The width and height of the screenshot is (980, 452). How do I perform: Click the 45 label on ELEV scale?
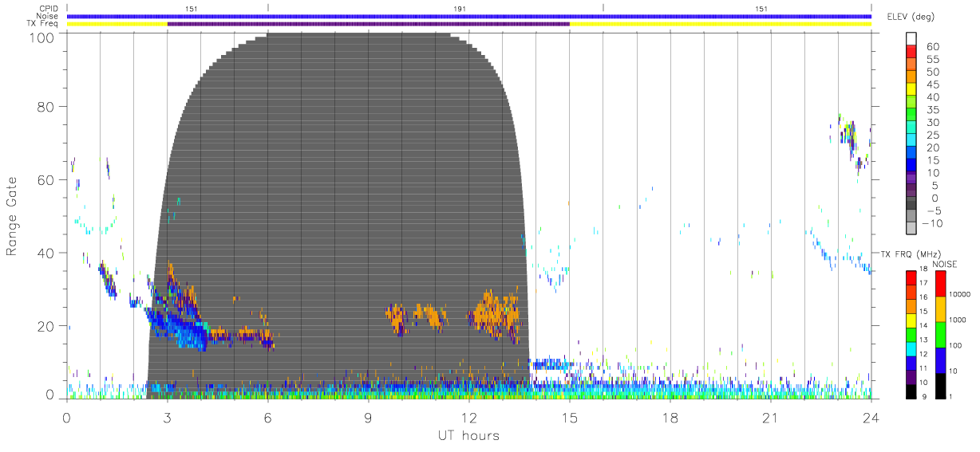coord(933,85)
